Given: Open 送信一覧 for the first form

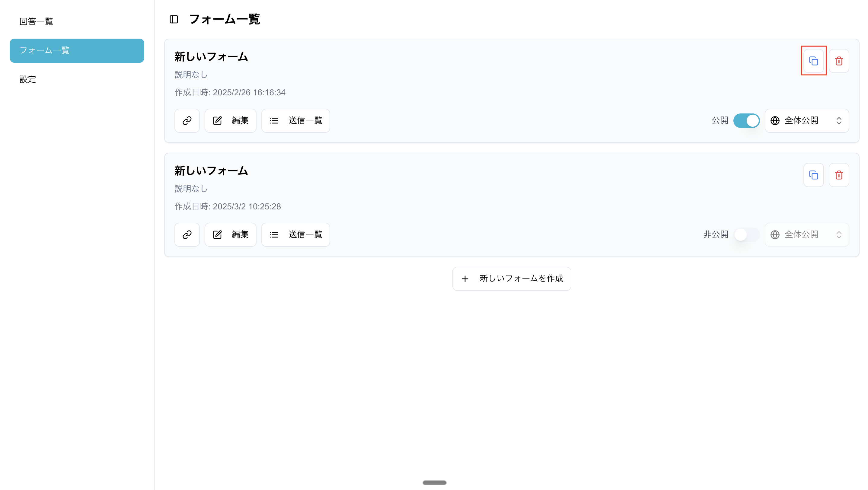Looking at the screenshot, I should [x=295, y=121].
